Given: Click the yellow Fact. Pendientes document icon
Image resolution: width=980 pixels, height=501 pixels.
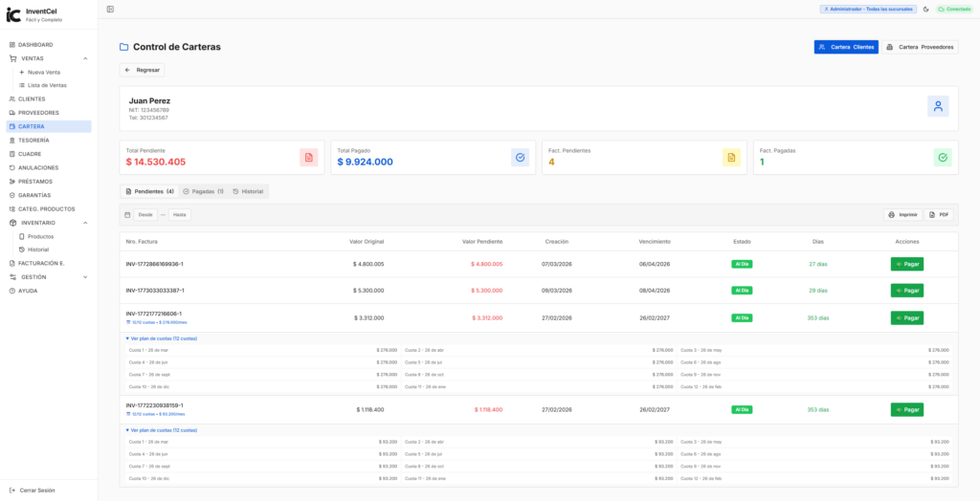Looking at the screenshot, I should pyautogui.click(x=731, y=158).
